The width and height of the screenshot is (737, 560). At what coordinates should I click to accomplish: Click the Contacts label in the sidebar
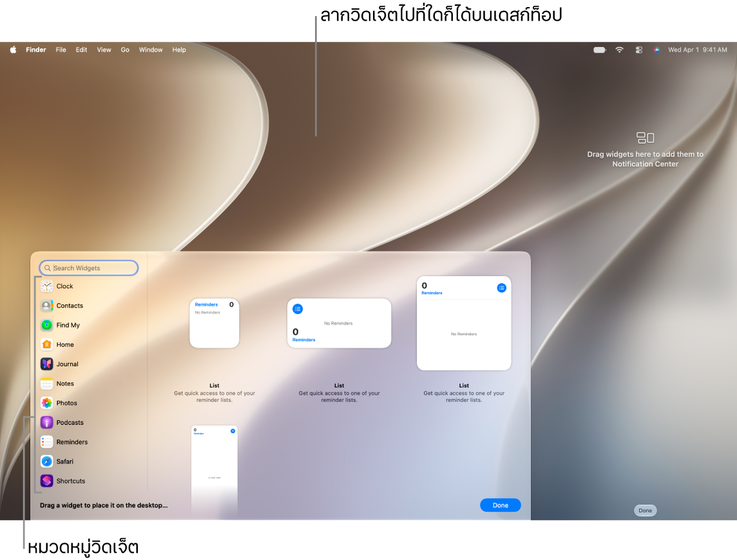point(70,306)
